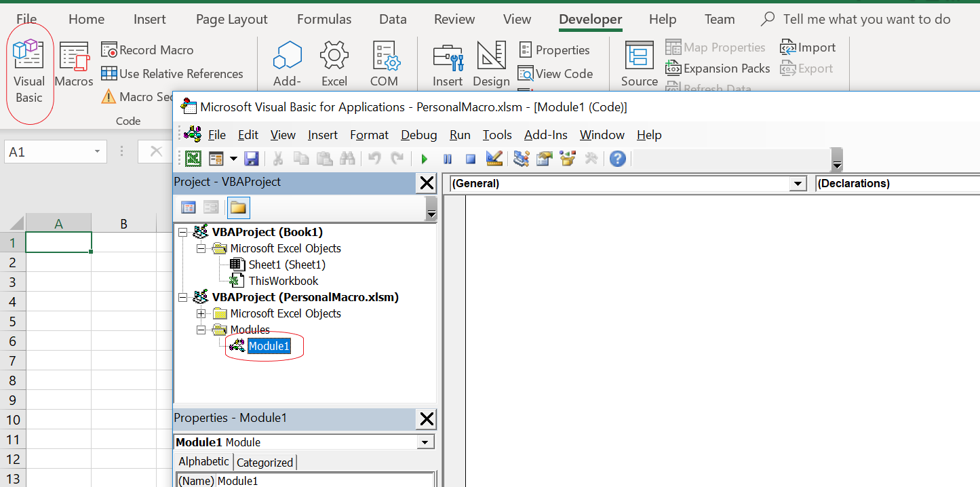Viewport: 980px width, 487px height.
Task: Click the Name Box showing A1
Action: click(x=47, y=151)
